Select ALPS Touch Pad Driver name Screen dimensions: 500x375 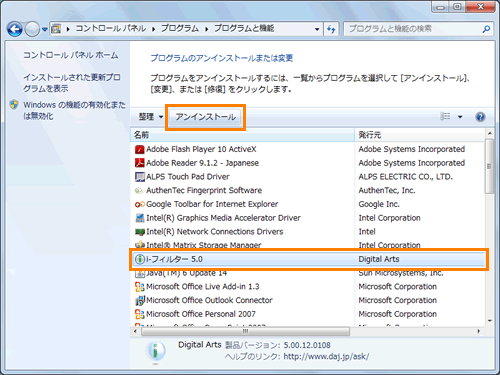coord(188,176)
